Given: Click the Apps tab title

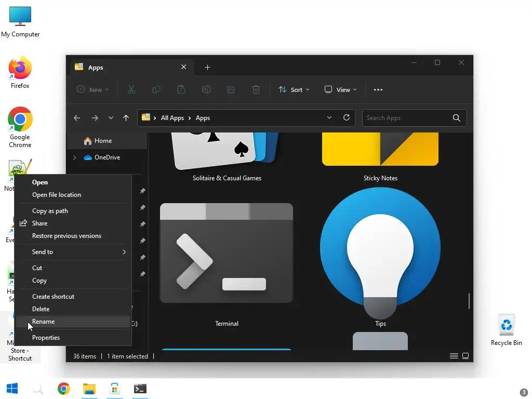Looking at the screenshot, I should (x=96, y=68).
